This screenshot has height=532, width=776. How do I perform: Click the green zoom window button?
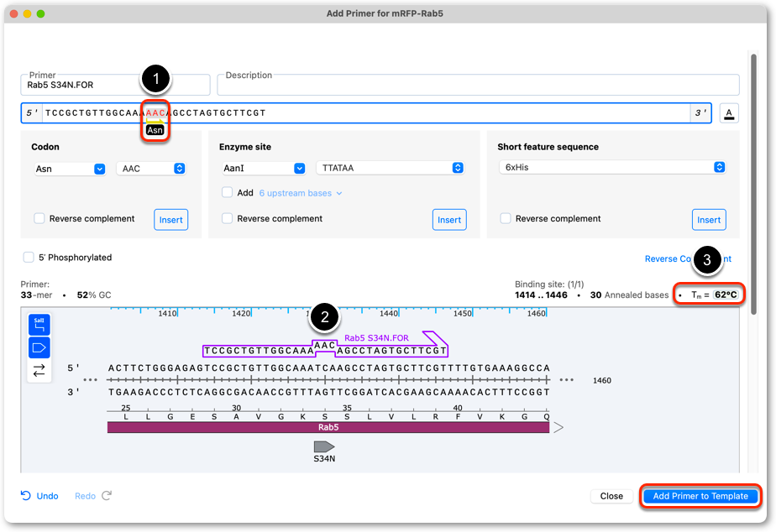pyautogui.click(x=40, y=13)
